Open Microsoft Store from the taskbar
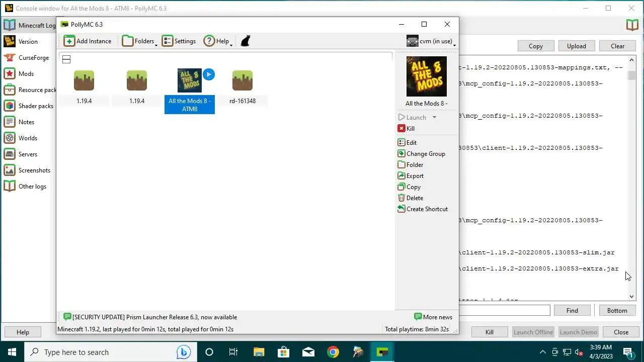The width and height of the screenshot is (644, 362). click(x=283, y=352)
